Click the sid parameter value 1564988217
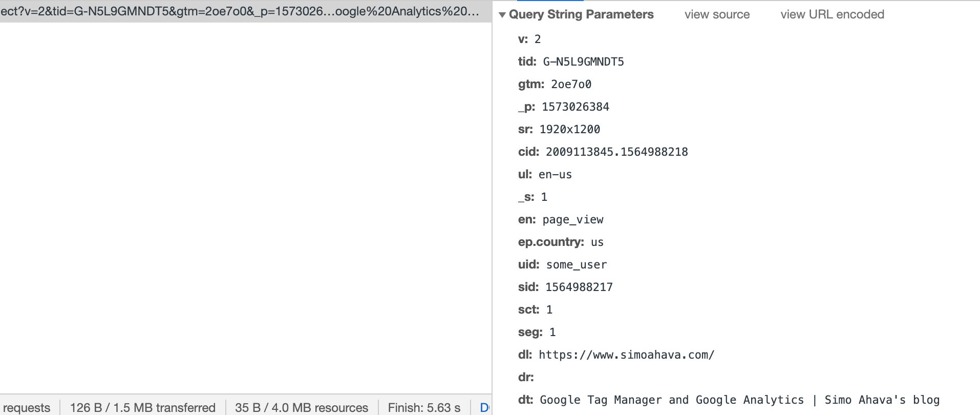980x415 pixels. (579, 287)
